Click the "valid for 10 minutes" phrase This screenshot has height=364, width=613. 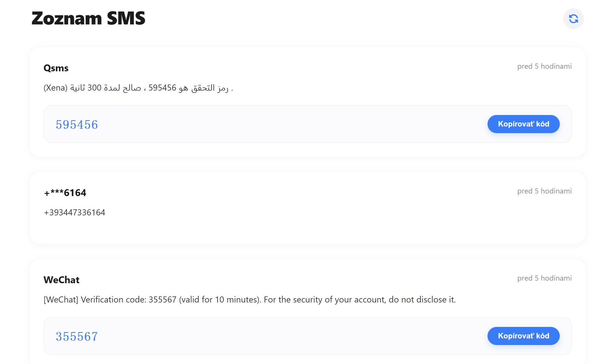tap(219, 300)
